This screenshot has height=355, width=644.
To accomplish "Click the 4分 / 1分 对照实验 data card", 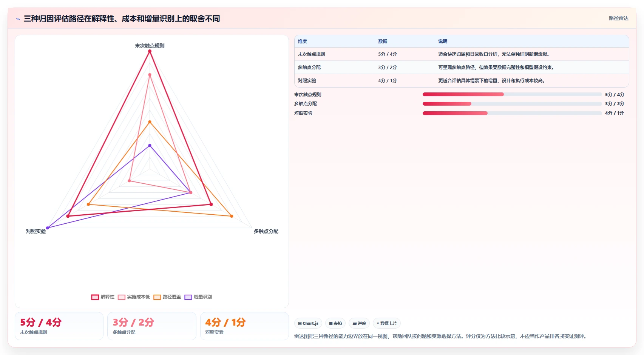I will point(244,326).
